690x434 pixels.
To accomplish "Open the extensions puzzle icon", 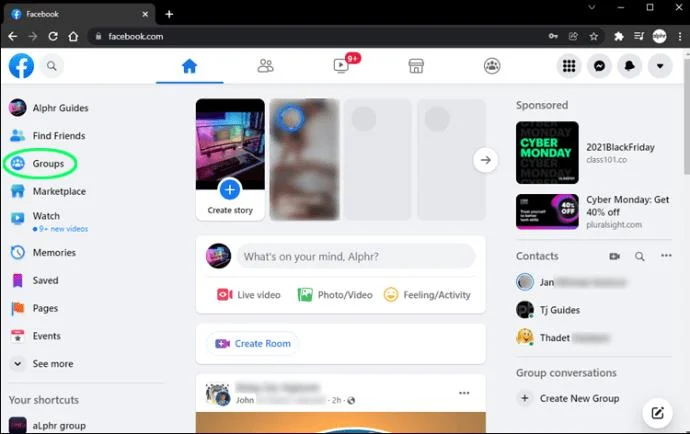I will [619, 36].
